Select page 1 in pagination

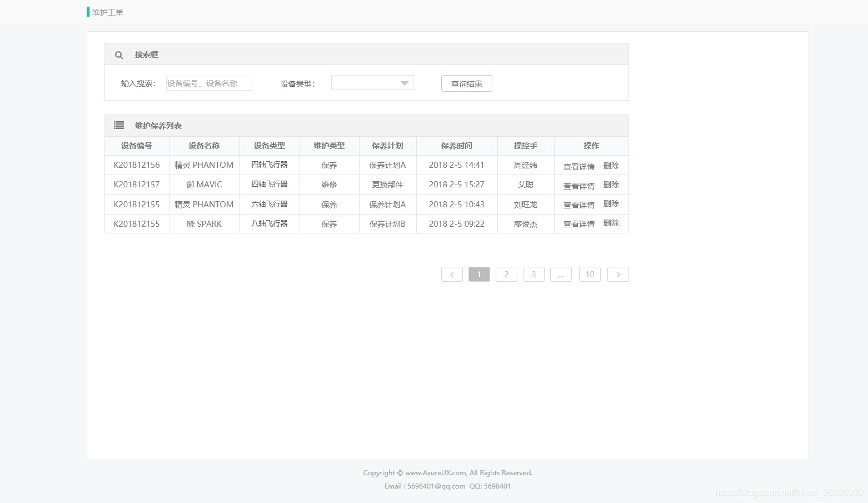(479, 275)
